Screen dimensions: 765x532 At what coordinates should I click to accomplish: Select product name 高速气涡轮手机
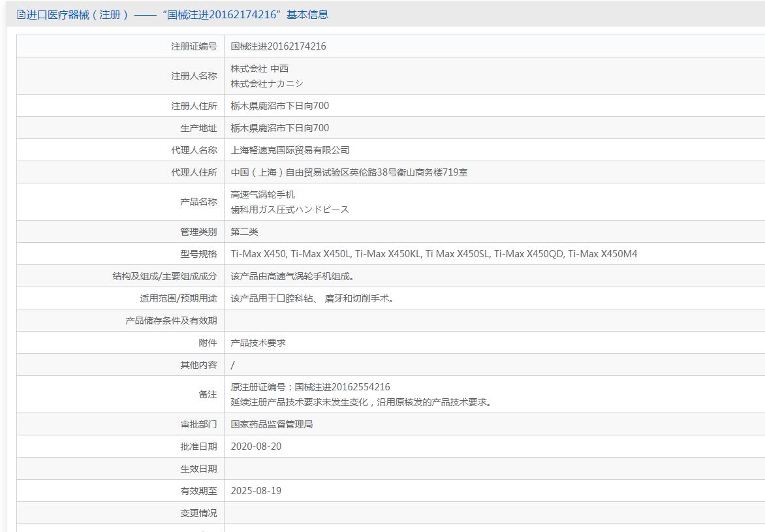[262, 195]
